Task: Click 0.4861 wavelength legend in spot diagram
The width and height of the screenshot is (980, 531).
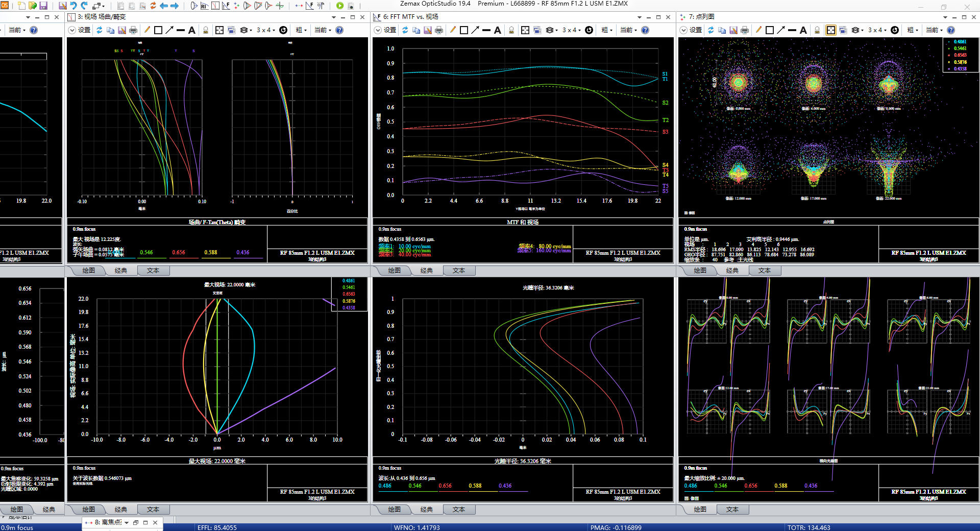Action: coord(960,42)
